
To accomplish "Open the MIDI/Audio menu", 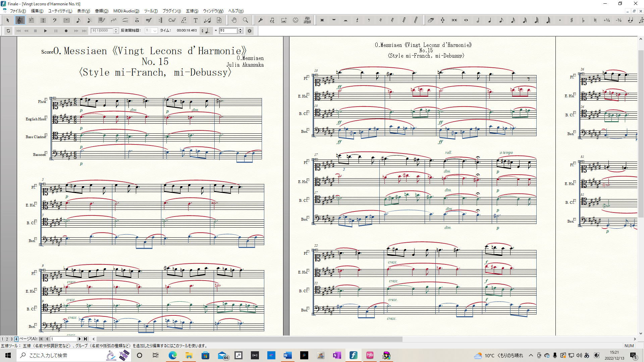I will pyautogui.click(x=126, y=11).
